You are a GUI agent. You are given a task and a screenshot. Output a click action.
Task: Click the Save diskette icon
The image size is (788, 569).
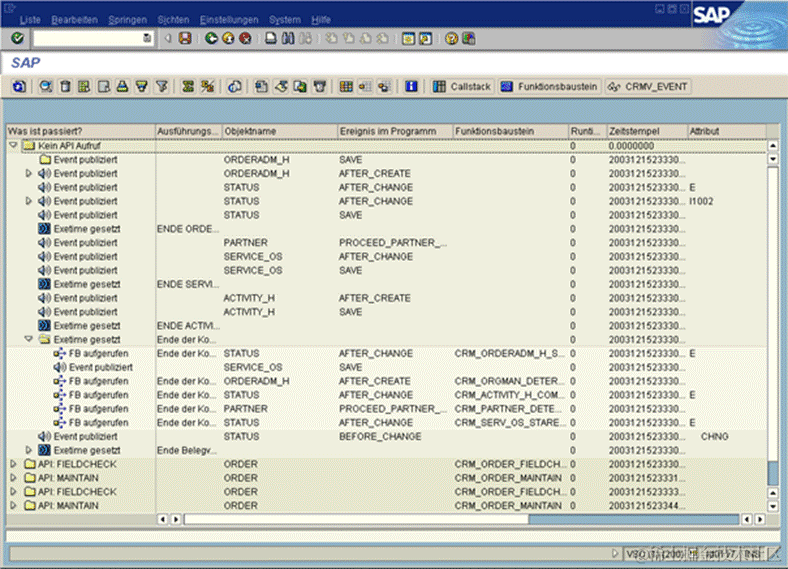[x=185, y=38]
